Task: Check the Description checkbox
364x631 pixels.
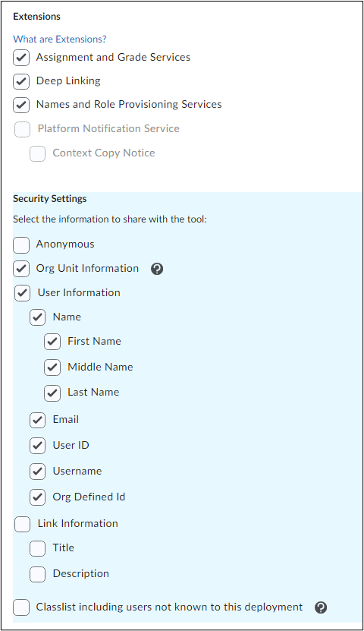Action: tap(37, 574)
